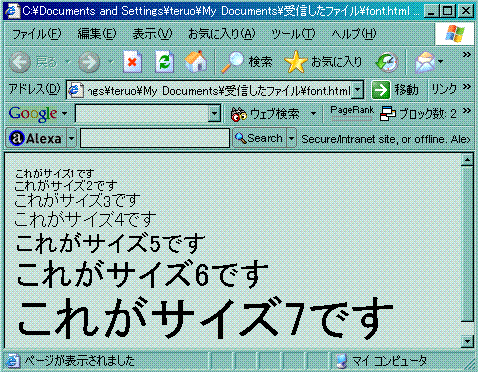478x372 pixels.
Task: Click the green 移動 Go arrow
Action: pos(381,90)
